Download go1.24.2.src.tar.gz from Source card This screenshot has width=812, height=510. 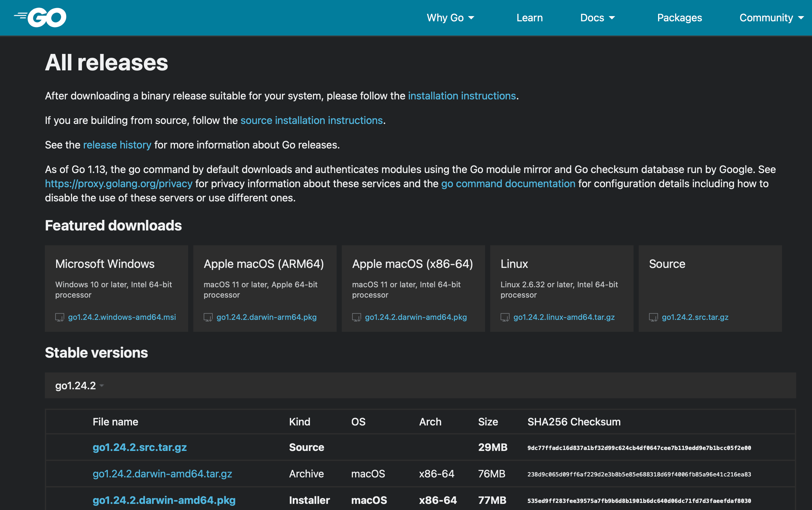pos(695,317)
